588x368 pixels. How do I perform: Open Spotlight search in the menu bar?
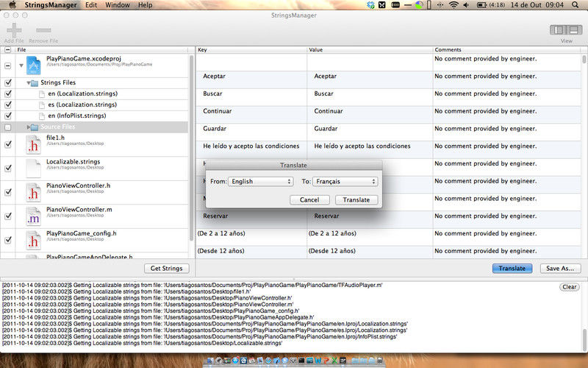click(576, 5)
